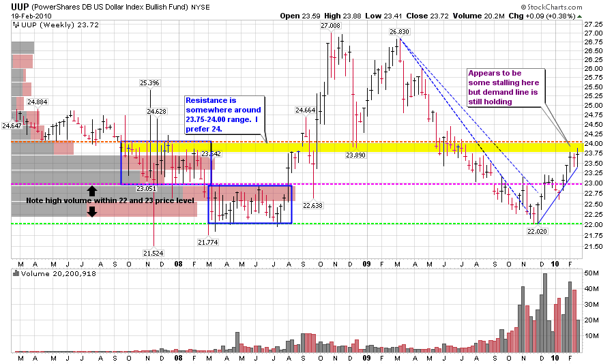
Task: Select the Open 23.59 value
Action: coord(300,16)
